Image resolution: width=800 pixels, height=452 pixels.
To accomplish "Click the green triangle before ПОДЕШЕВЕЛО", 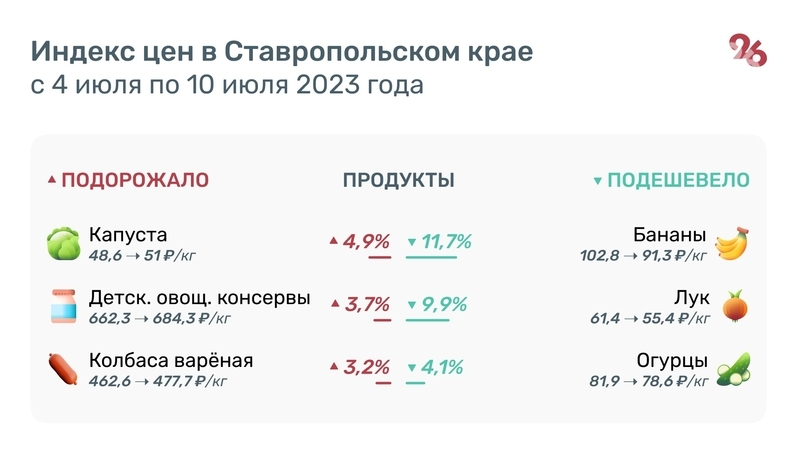I will click(x=597, y=181).
